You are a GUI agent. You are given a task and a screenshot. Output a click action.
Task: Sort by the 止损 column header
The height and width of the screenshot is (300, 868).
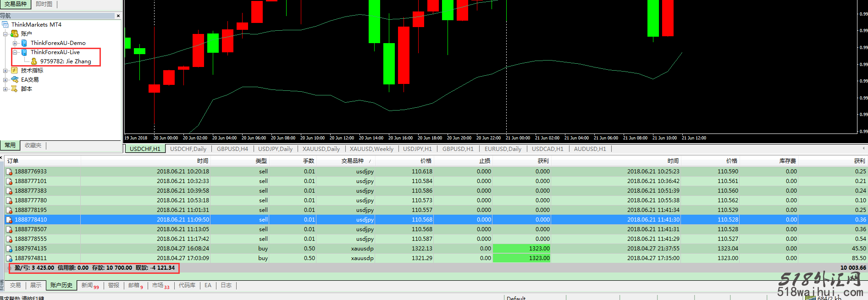coord(464,161)
